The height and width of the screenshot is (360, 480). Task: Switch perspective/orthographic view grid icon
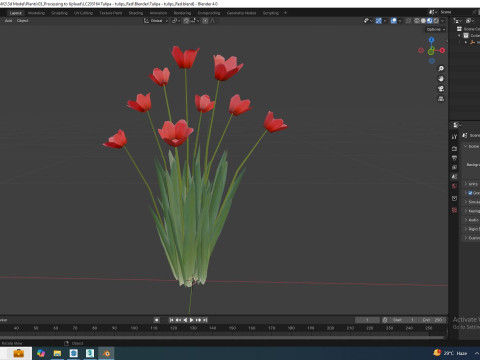pos(441,99)
